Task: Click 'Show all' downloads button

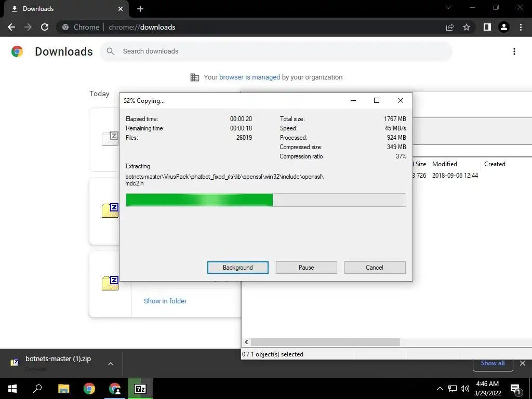Action: coord(493,363)
